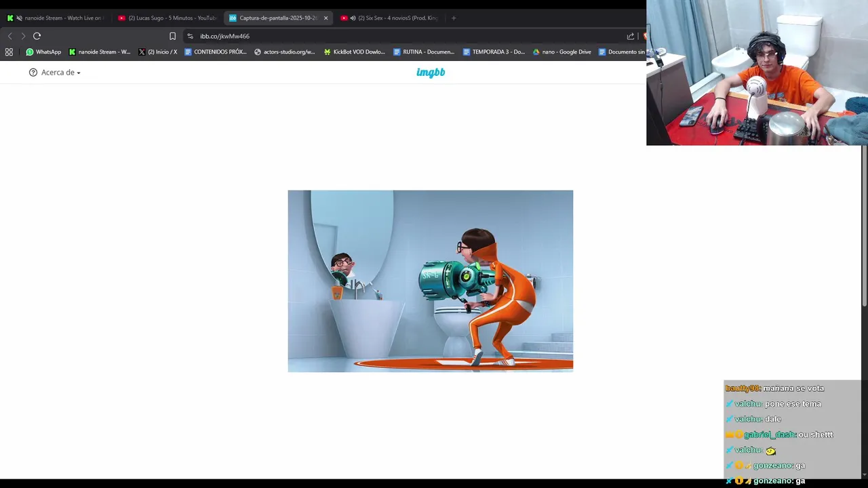The height and width of the screenshot is (488, 868).
Task: Open the uploaded Vector bathroom image
Action: (x=431, y=281)
